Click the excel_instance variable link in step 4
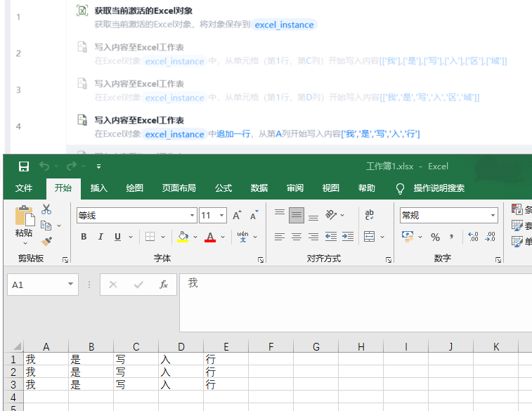Viewport: 532px width, 411px height. [x=174, y=134]
